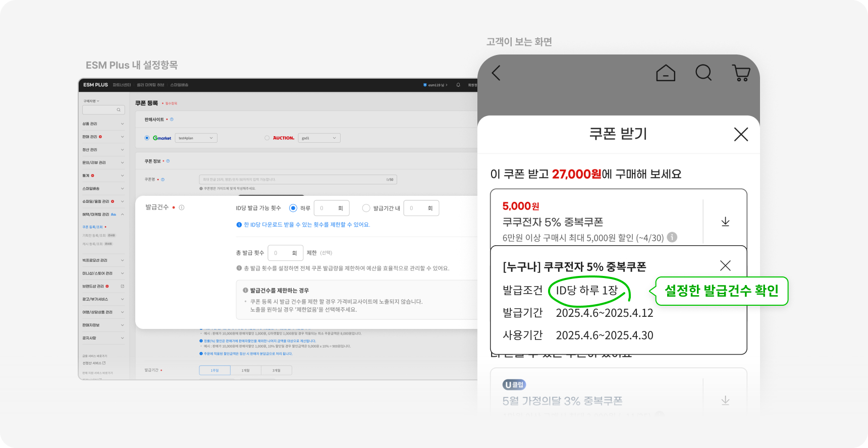Open 파트너센터 in the top navigation
868x448 pixels.
tap(122, 85)
